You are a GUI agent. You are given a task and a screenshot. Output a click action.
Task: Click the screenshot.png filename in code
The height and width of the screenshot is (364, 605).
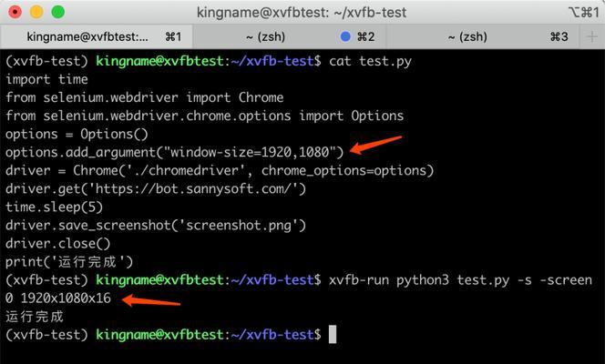[242, 226]
